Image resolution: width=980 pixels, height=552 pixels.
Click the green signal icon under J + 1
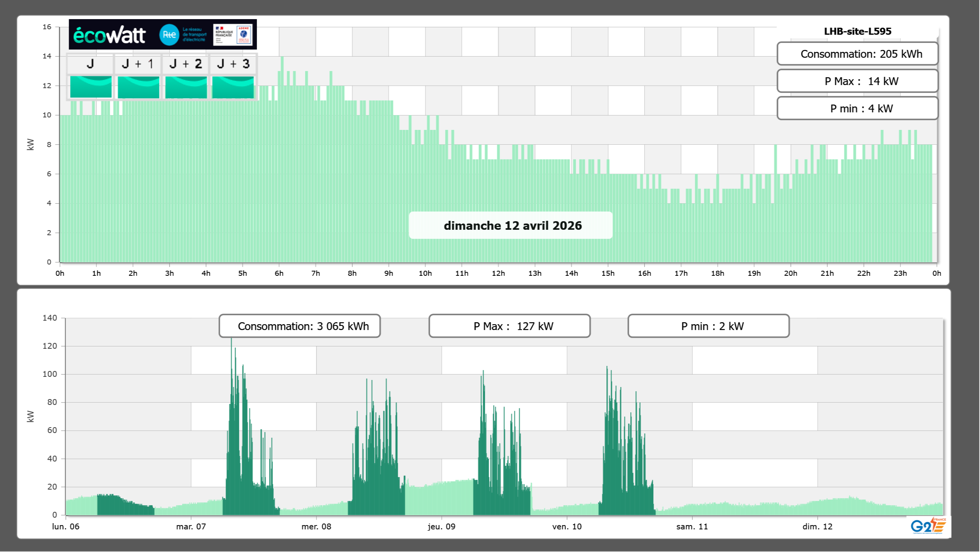pos(138,87)
